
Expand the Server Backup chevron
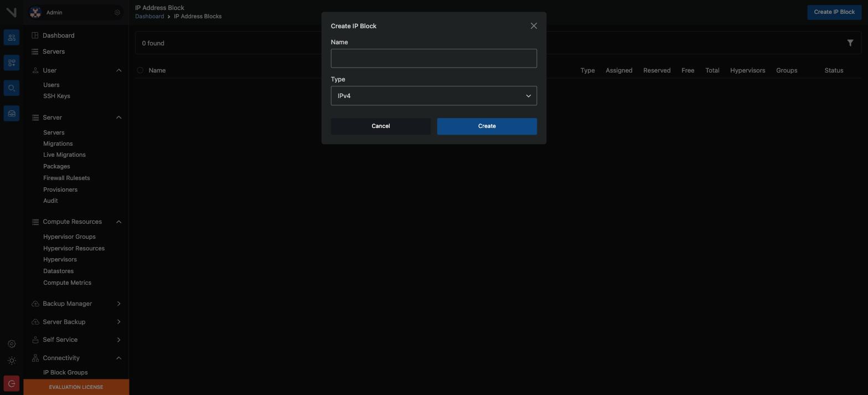pos(118,322)
